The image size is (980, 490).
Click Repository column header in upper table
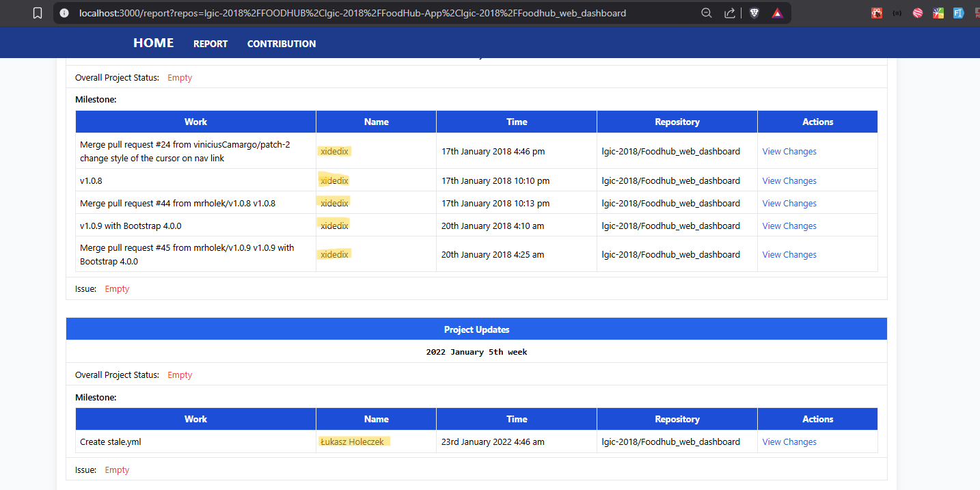[x=677, y=122]
